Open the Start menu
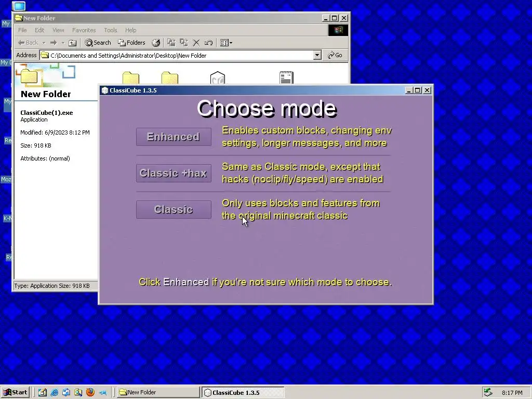Image resolution: width=532 pixels, height=399 pixels. [x=15, y=392]
